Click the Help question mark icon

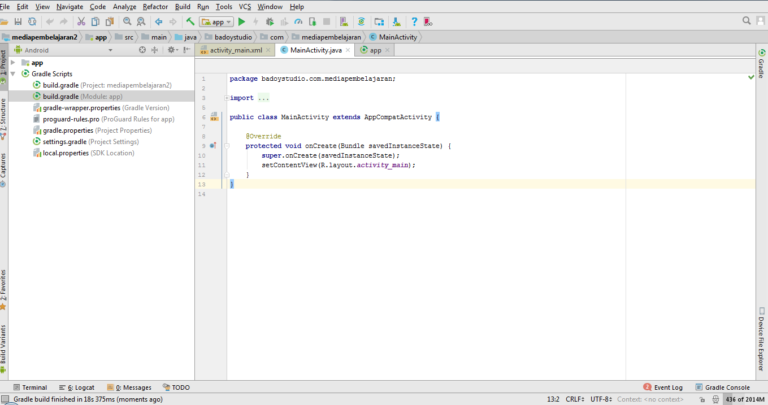(414, 21)
